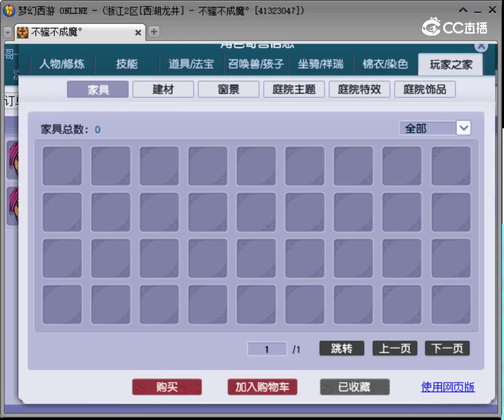504x420 pixels.
Task: Open the 庭院特效 sub-category
Action: (359, 89)
